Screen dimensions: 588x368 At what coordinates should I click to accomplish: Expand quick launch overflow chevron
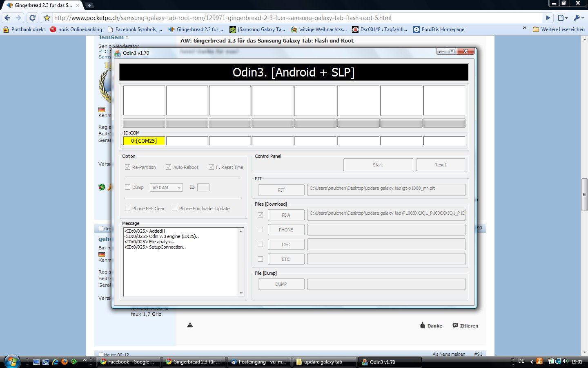85,360
